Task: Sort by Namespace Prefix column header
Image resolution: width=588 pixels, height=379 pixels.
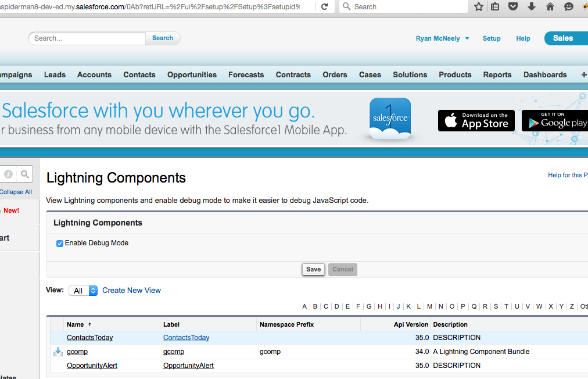Action: click(286, 324)
